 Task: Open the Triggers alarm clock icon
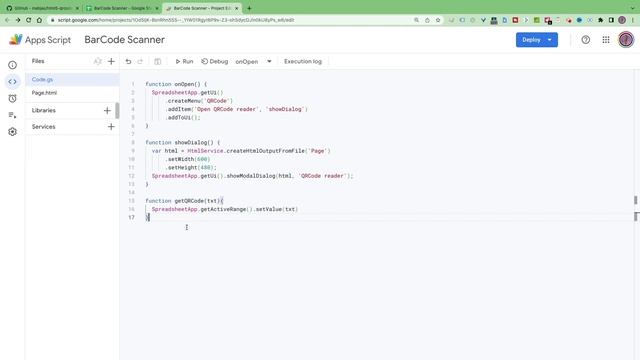(13, 98)
